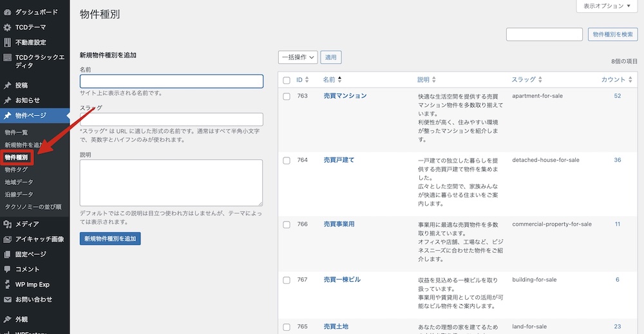The height and width of the screenshot is (334, 644).
Task: Click sort arrows beside スラッグ header
Action: 540,80
